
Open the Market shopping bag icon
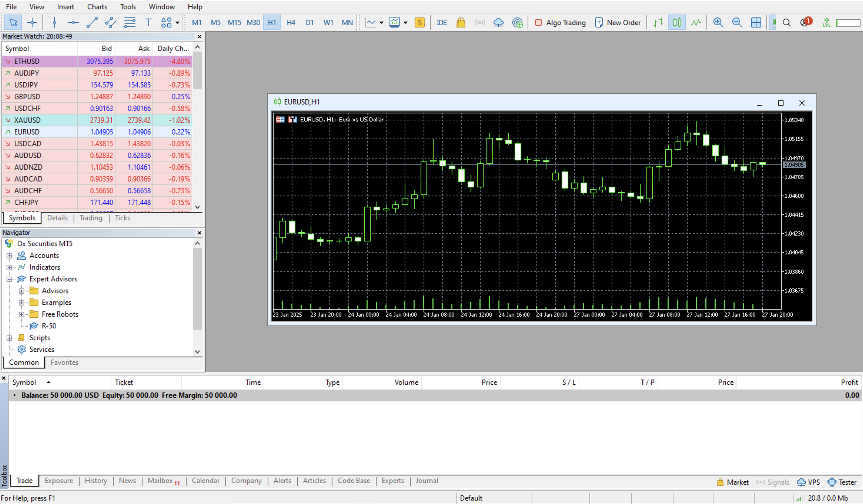(x=461, y=23)
